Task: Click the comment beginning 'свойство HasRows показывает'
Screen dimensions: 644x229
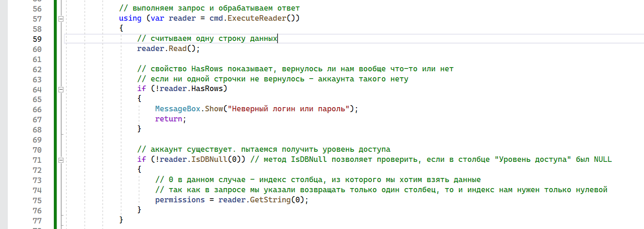Action: pos(295,69)
